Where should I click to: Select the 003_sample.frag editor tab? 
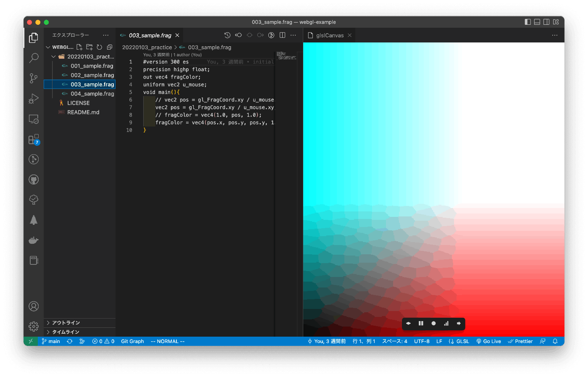pos(150,35)
